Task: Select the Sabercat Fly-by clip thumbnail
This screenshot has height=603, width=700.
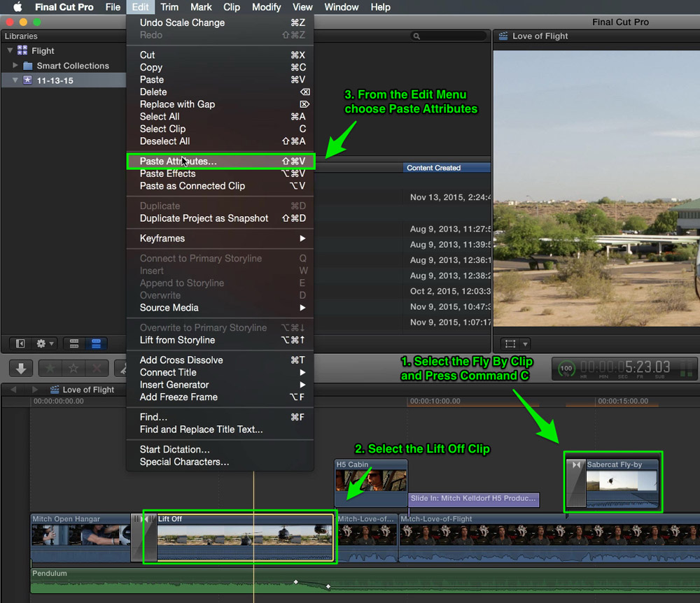Action: point(622,481)
